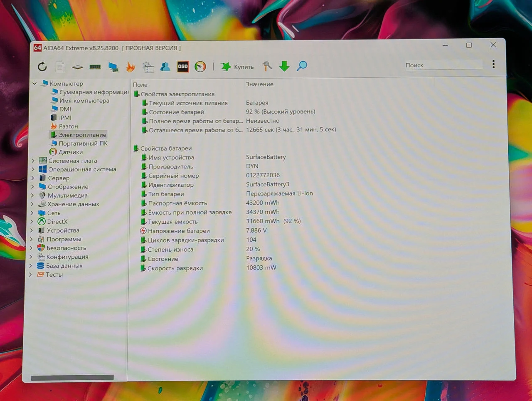The width and height of the screenshot is (532, 401).
Task: Click the Поиск search field
Action: [x=443, y=65]
